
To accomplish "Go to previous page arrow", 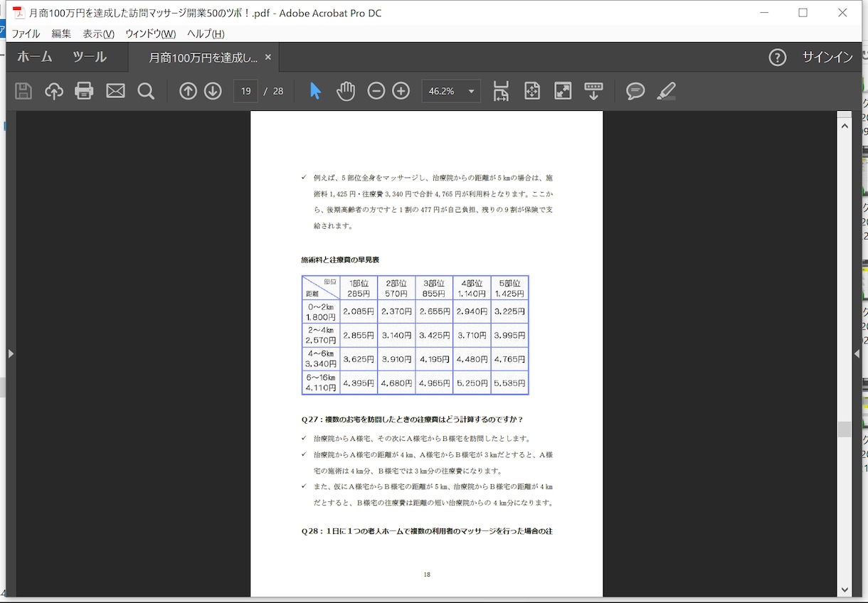I will click(188, 91).
